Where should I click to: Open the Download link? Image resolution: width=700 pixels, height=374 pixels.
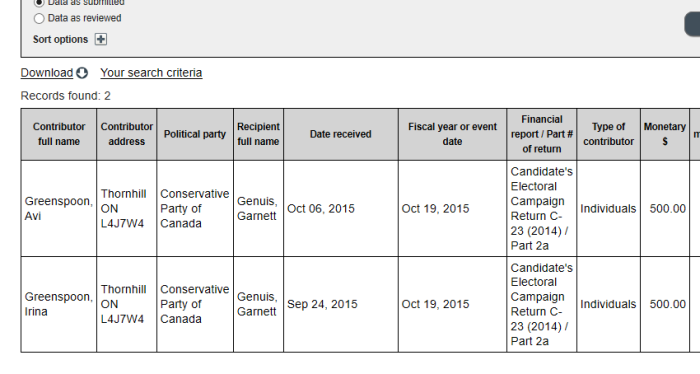click(47, 73)
